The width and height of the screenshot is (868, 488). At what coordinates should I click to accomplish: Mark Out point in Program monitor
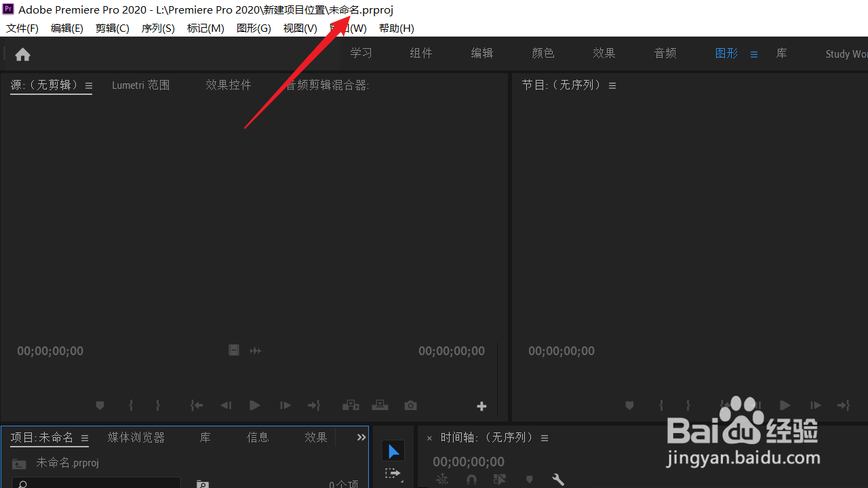[688, 405]
